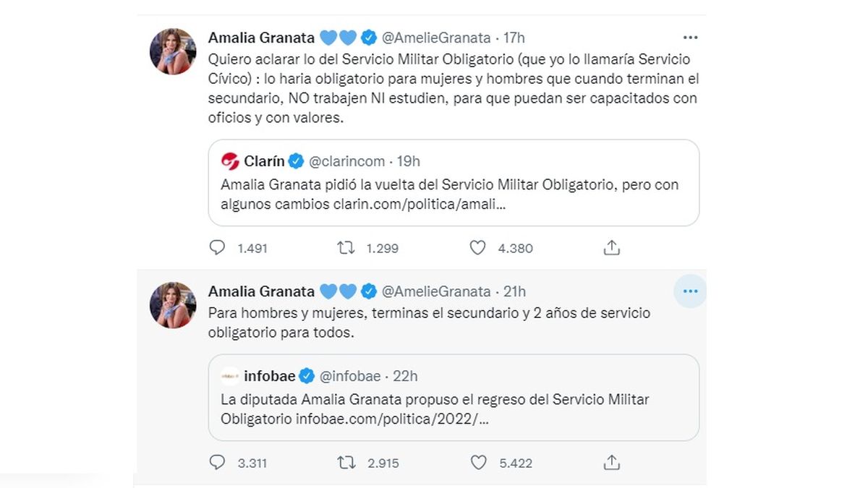Screen dimensions: 868x488
Task: Reply to the first tweet about Servicio Cívico
Action: [218, 248]
